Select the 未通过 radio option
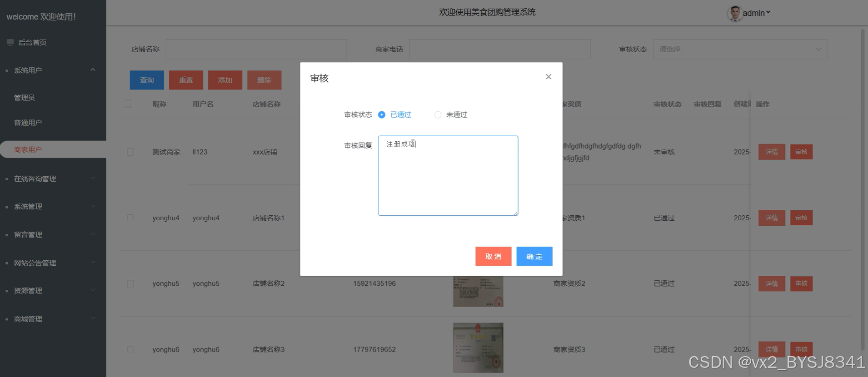The image size is (868, 377). pos(450,114)
